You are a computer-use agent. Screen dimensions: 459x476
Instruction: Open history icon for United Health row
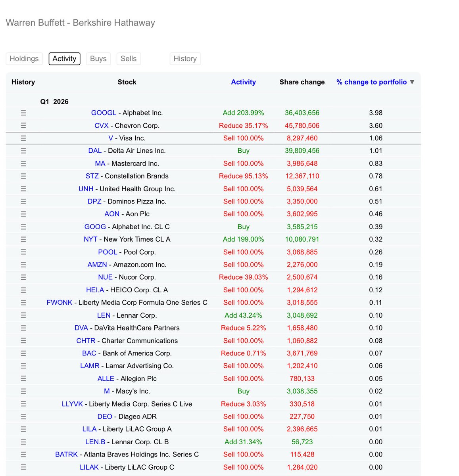pos(23,189)
